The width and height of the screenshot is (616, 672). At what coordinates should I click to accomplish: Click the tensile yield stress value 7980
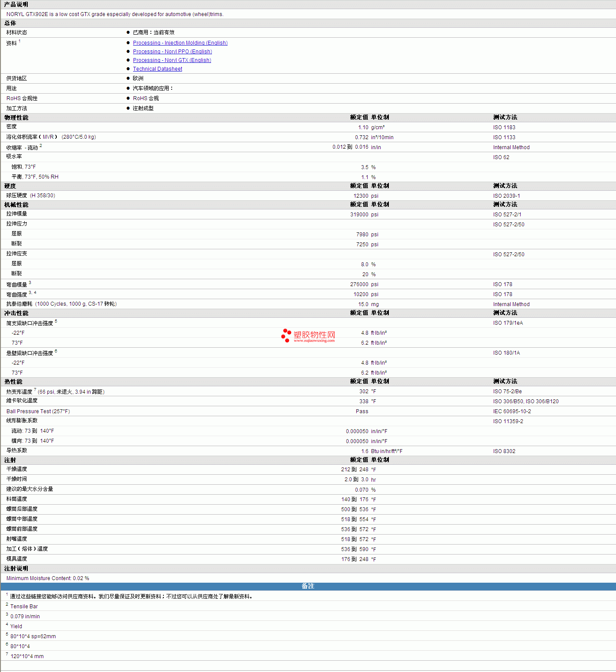coord(362,235)
